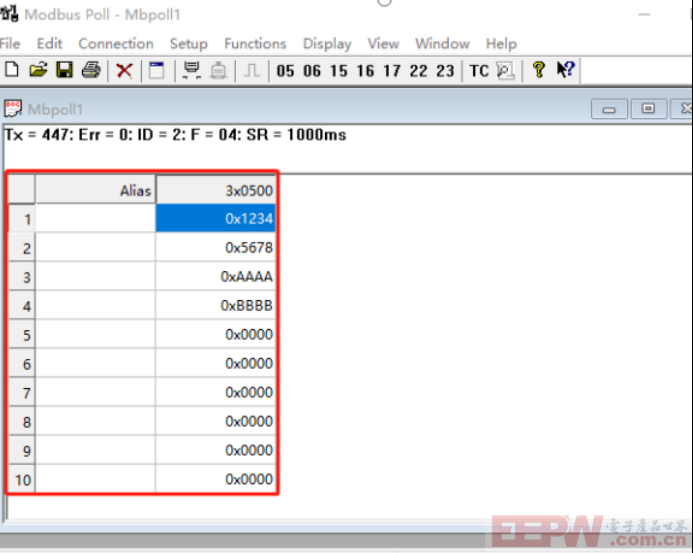Click the Disconnect toolbar icon
The image size is (693, 553).
(x=218, y=70)
